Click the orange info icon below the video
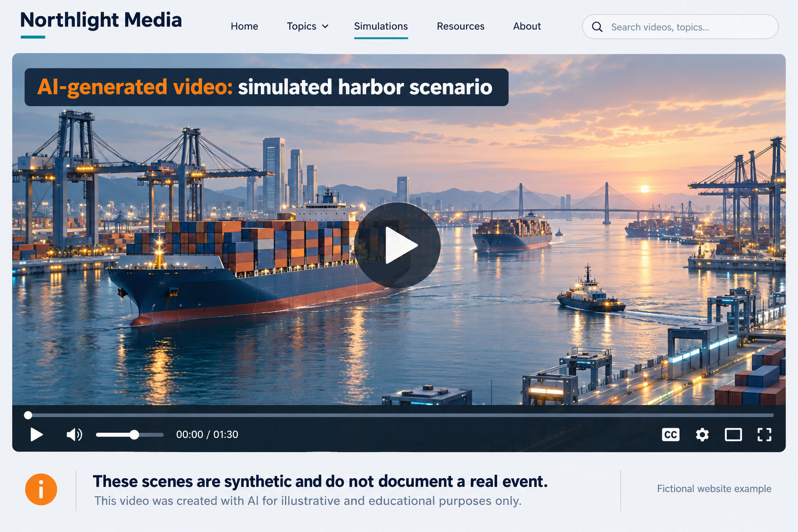This screenshot has height=532, width=798. pyautogui.click(x=41, y=489)
